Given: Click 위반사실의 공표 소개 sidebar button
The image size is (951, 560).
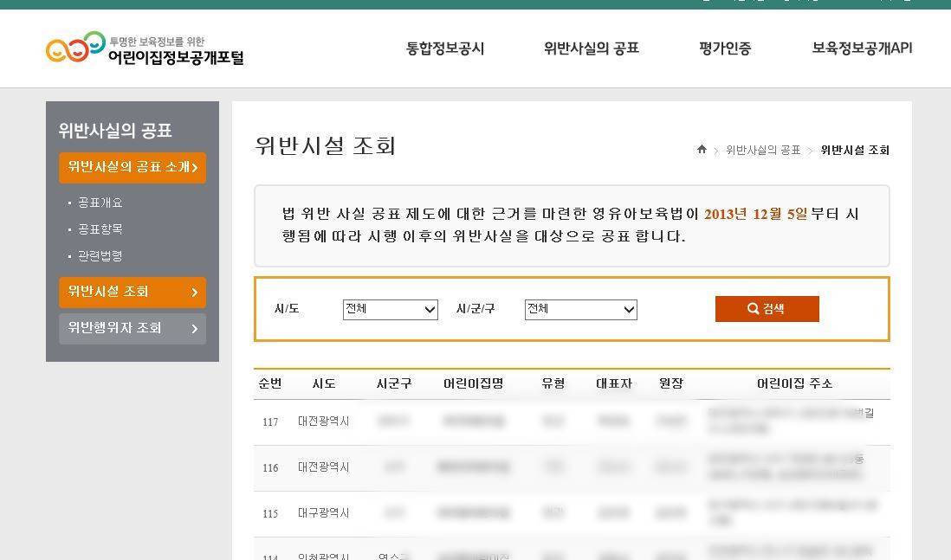Looking at the screenshot, I should [x=133, y=167].
